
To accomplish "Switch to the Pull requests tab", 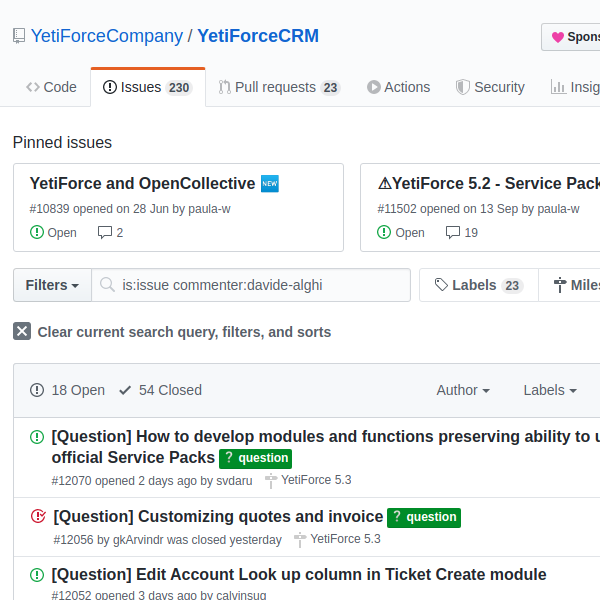I will (279, 87).
